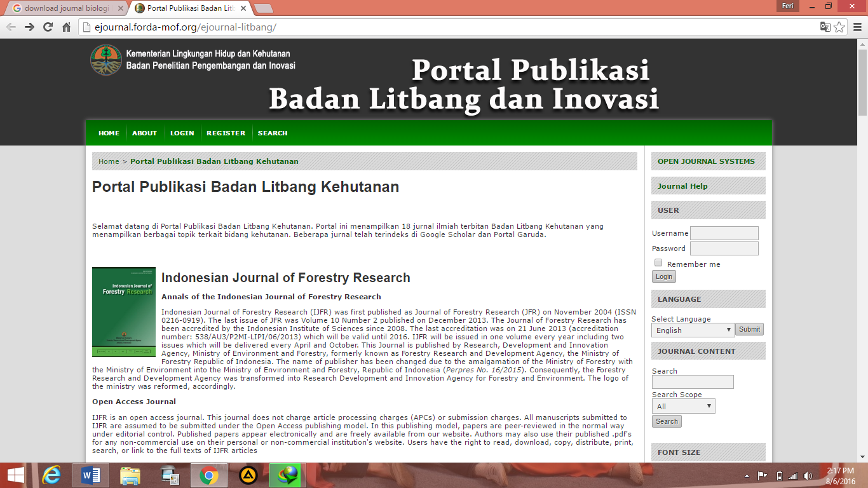Click the browser back arrow

[x=10, y=27]
